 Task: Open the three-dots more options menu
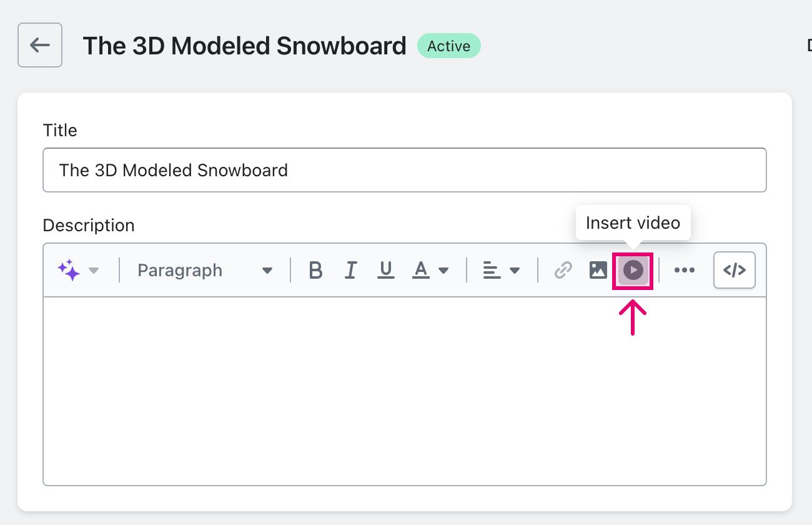coord(685,270)
